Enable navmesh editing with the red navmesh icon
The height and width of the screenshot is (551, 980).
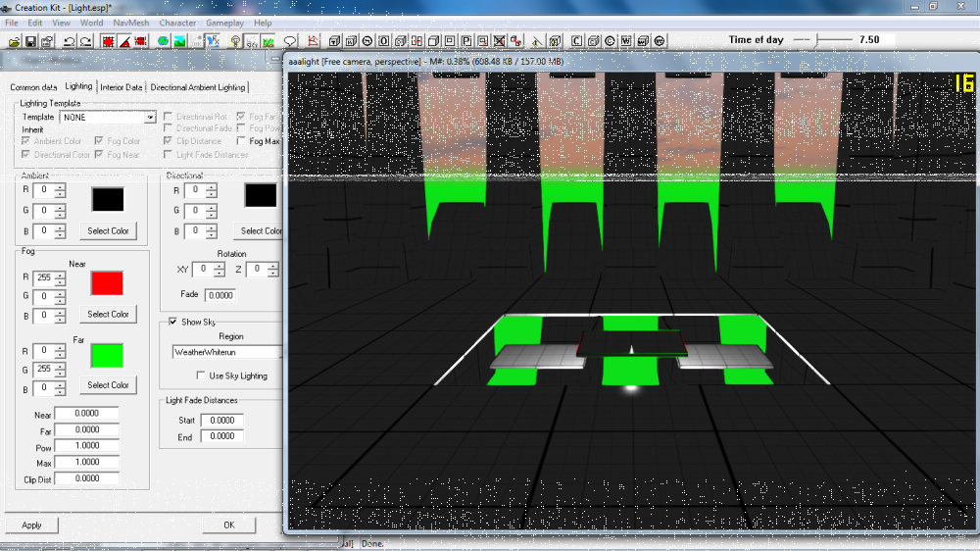313,41
